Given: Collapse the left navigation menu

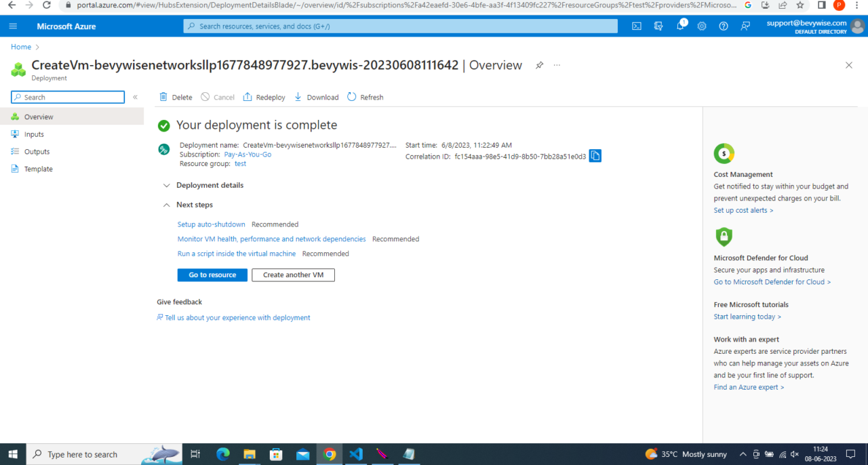Looking at the screenshot, I should (x=135, y=97).
